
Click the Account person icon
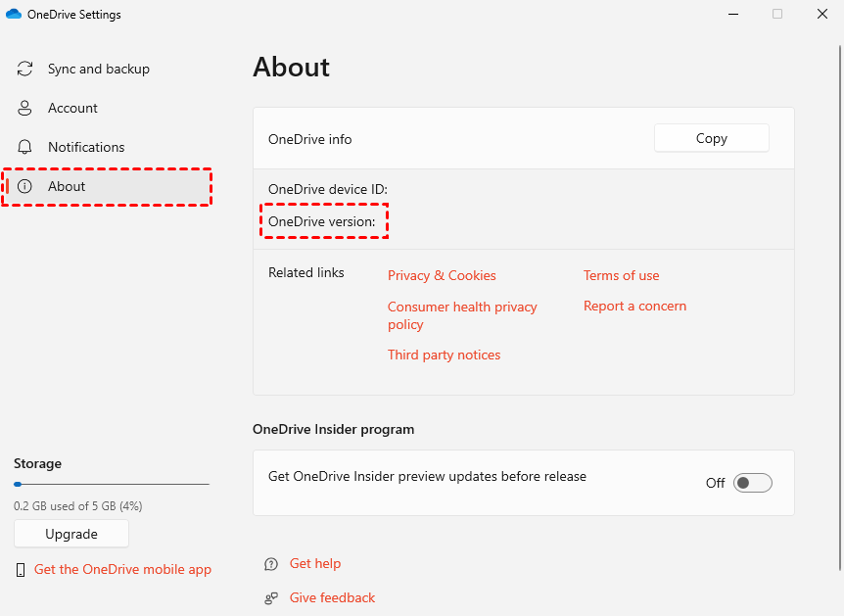point(25,108)
